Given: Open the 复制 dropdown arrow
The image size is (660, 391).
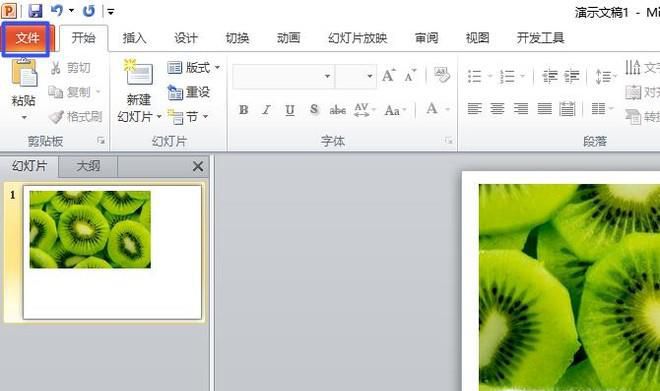Looking at the screenshot, I should (x=98, y=92).
